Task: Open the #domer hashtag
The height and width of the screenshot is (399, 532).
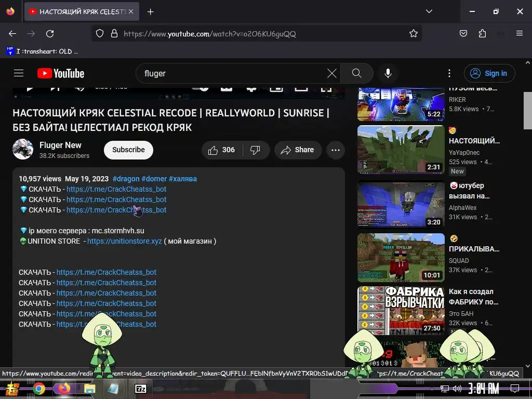Action: pos(154,179)
